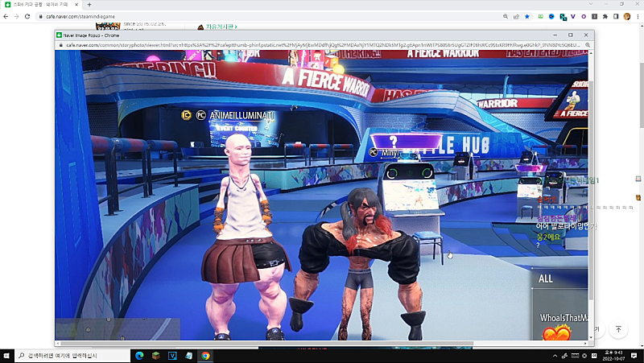Open a new browser tab with plus button
The width and height of the screenshot is (644, 363).
(x=89, y=5)
